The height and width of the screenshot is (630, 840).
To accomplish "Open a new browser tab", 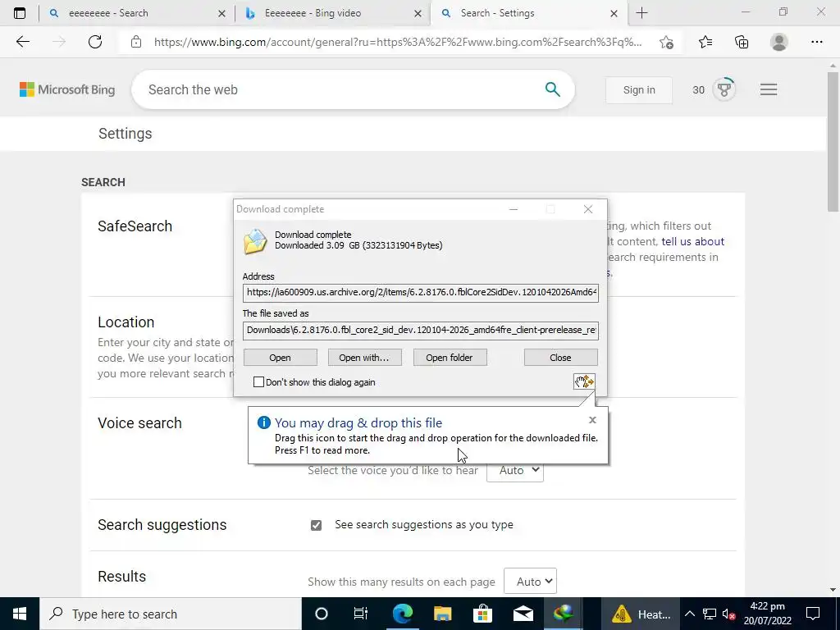I will (x=641, y=13).
